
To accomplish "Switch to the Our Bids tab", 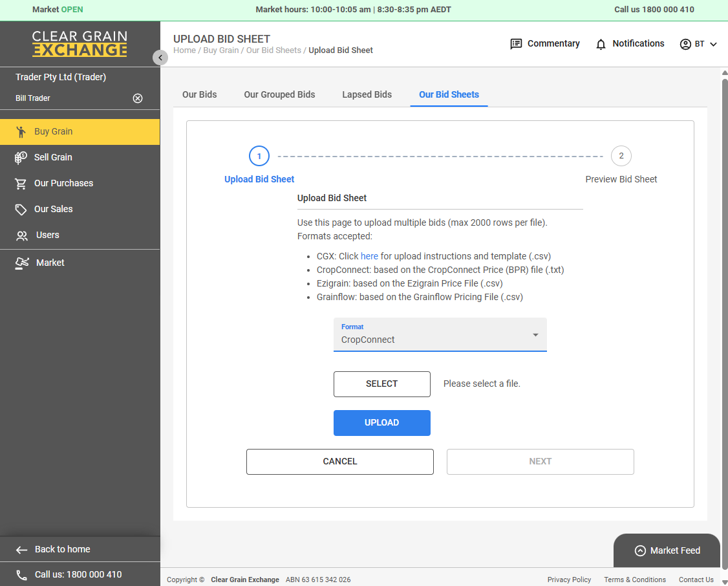I will point(200,94).
